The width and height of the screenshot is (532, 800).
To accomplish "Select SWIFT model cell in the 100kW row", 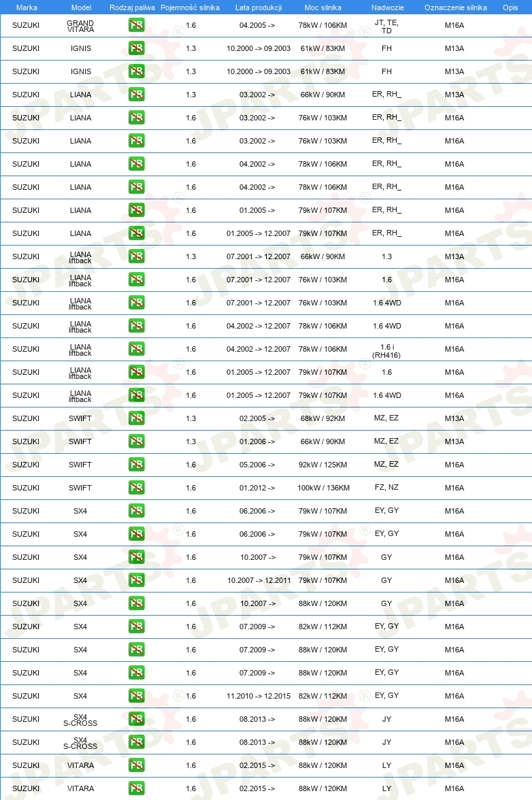I will click(80, 488).
